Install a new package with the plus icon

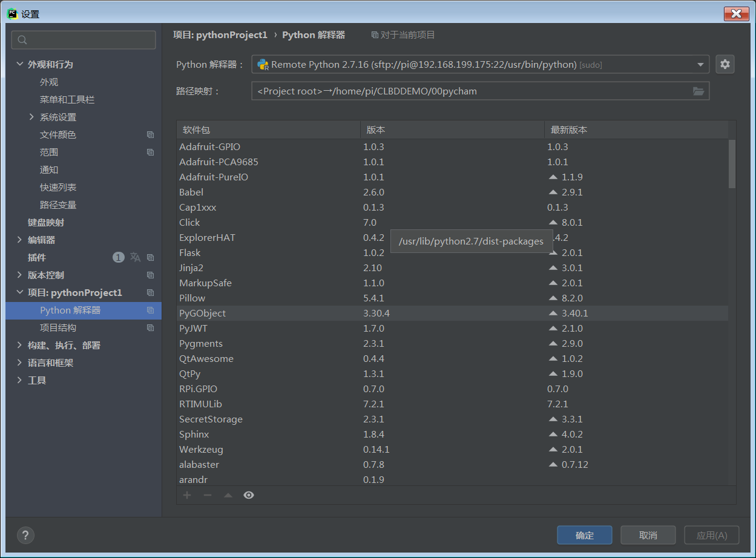pyautogui.click(x=187, y=494)
